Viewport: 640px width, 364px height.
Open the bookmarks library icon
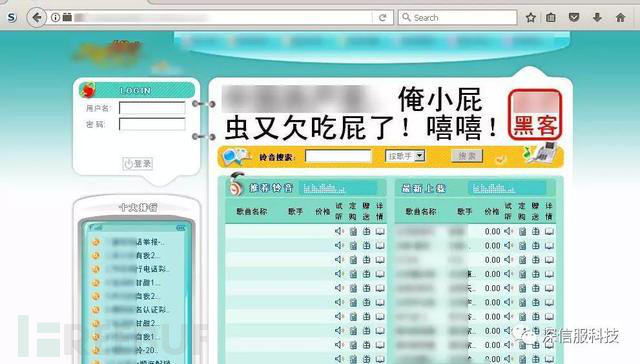click(x=551, y=18)
